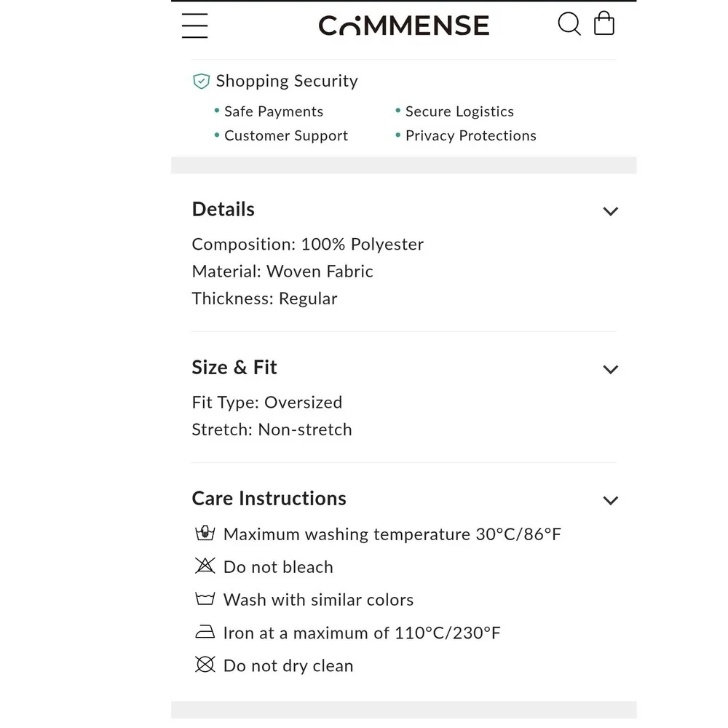Collapse the Care Instructions chevron

click(610, 501)
